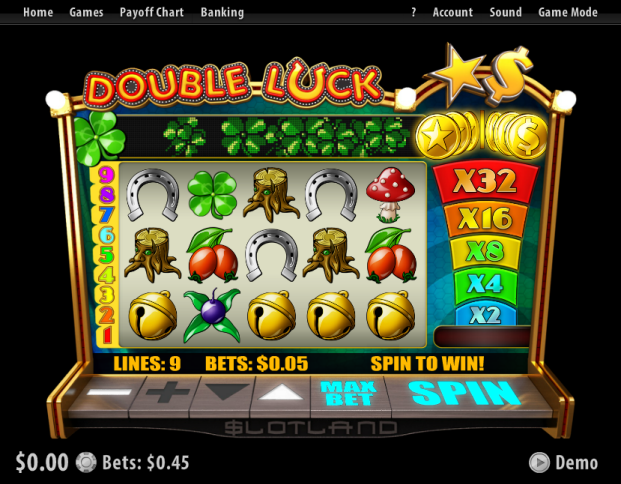Viewport: 621px width, 484px height.
Task: Select payline number 9 indicator
Action: pyautogui.click(x=106, y=175)
